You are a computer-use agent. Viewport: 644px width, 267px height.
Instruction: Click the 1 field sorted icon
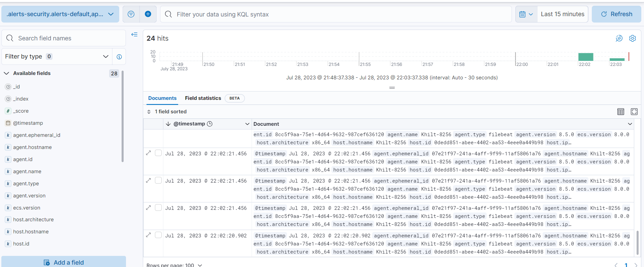click(x=149, y=112)
